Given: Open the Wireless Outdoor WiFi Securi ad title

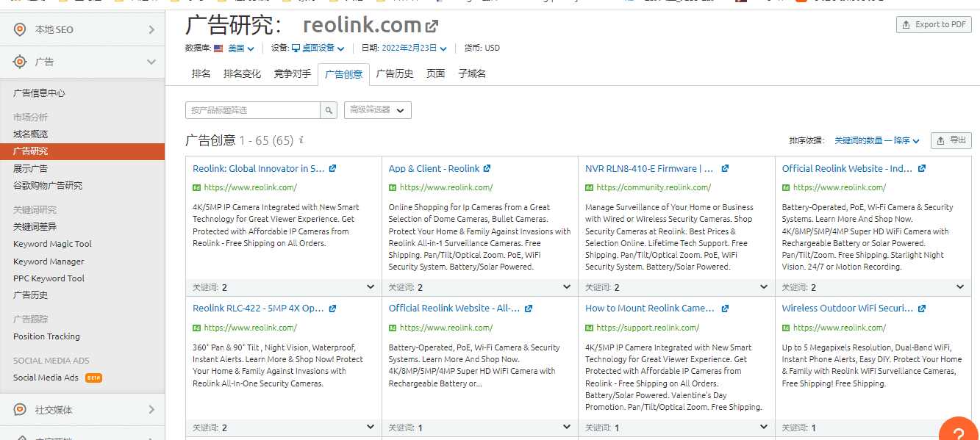Looking at the screenshot, I should point(848,309).
